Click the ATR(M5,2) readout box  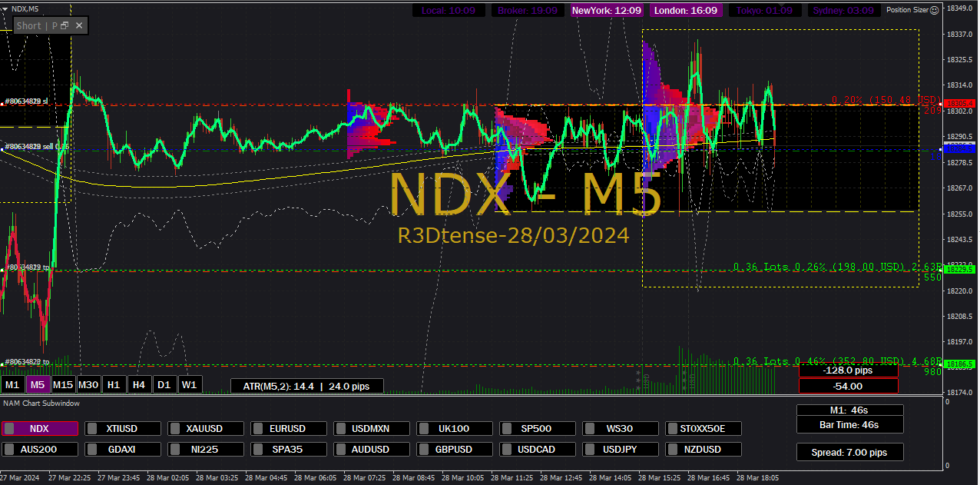click(306, 386)
